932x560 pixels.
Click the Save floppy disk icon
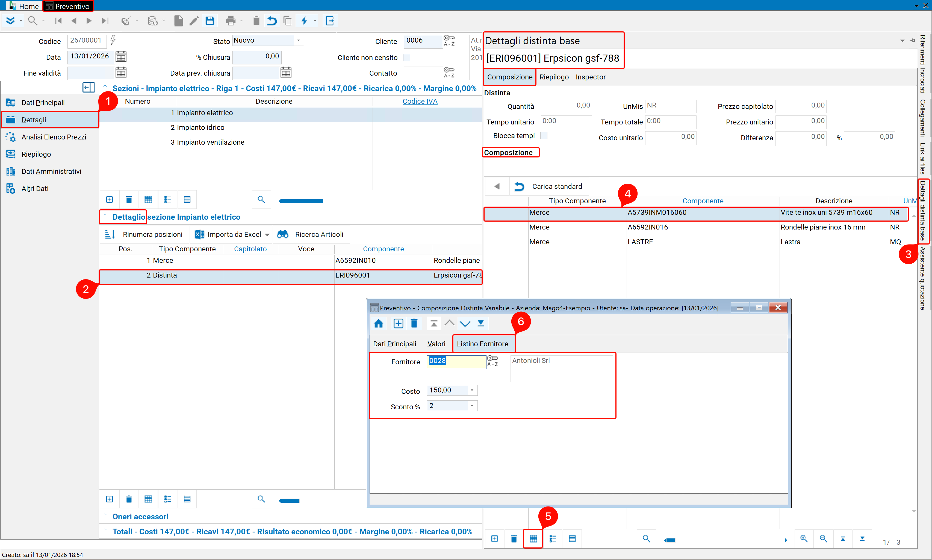click(x=210, y=21)
